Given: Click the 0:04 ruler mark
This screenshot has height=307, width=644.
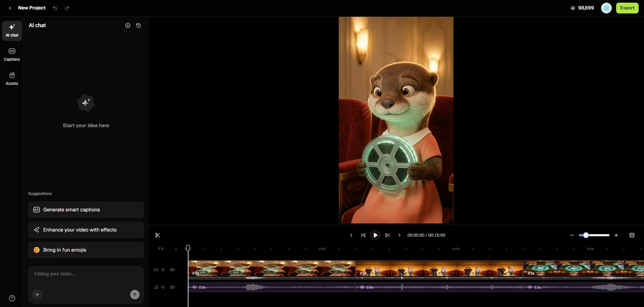Looking at the screenshot, I should [456, 249].
